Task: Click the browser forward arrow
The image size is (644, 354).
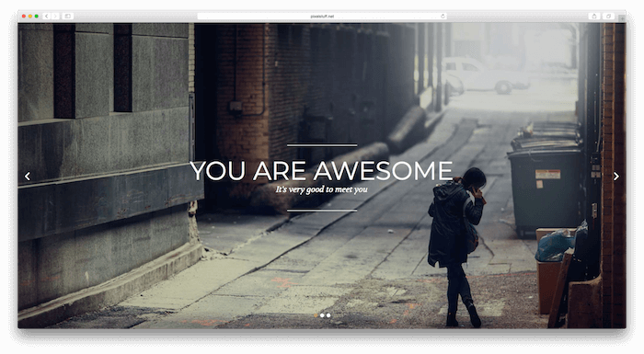Action: tap(55, 16)
